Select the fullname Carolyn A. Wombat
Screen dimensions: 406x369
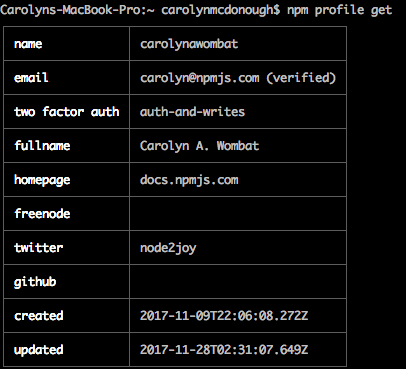(199, 146)
